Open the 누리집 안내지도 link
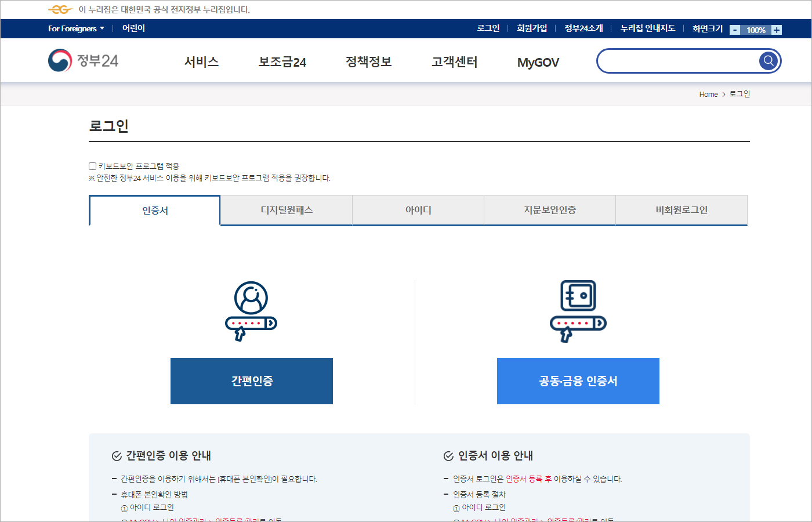The height and width of the screenshot is (522, 812). [x=648, y=28]
